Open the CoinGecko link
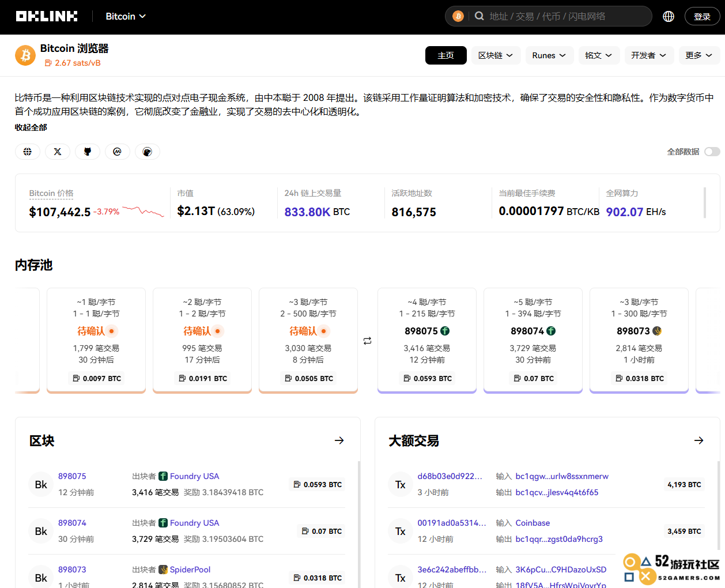 148,152
